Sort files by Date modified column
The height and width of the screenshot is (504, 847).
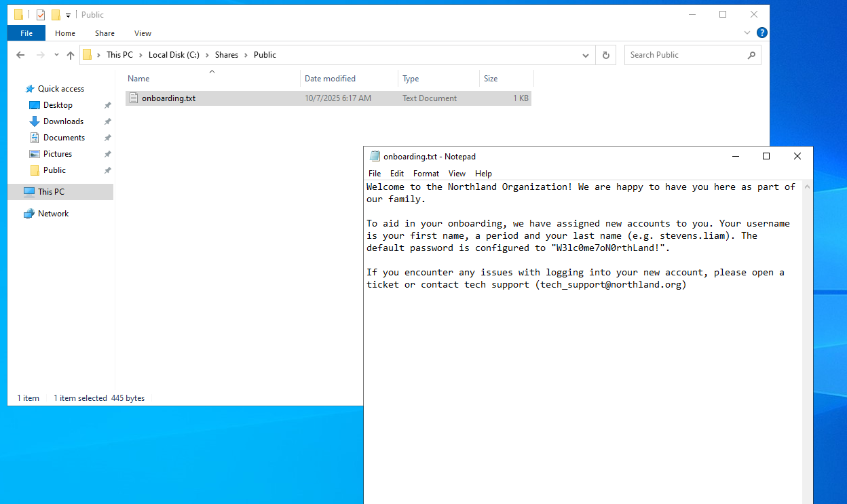pyautogui.click(x=330, y=79)
